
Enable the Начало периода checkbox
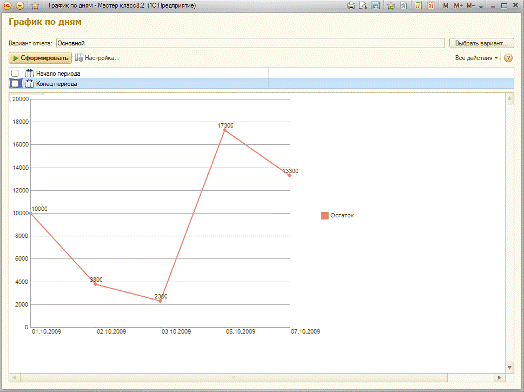15,73
